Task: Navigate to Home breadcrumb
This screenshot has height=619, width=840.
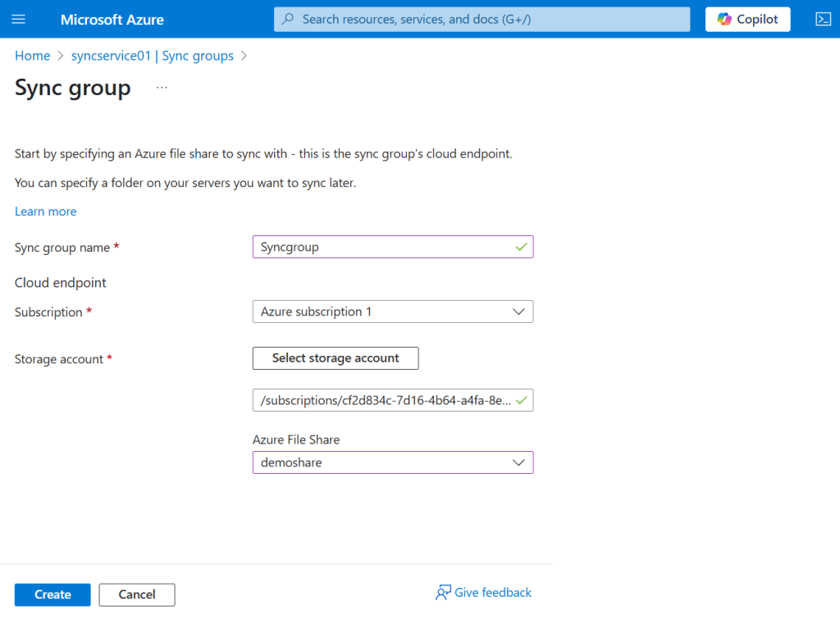Action: click(32, 56)
